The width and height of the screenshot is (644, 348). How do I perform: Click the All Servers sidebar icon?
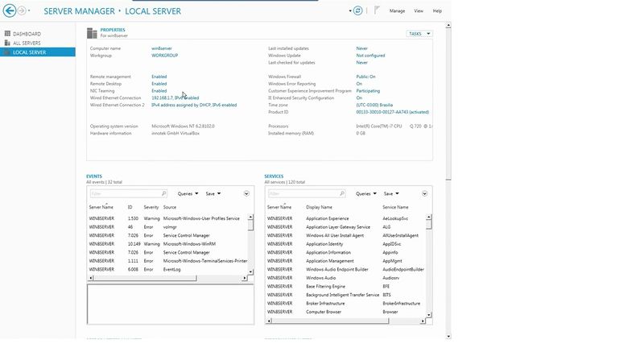[7, 43]
